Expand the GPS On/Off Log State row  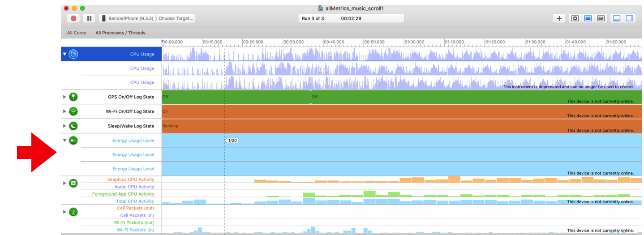click(64, 97)
